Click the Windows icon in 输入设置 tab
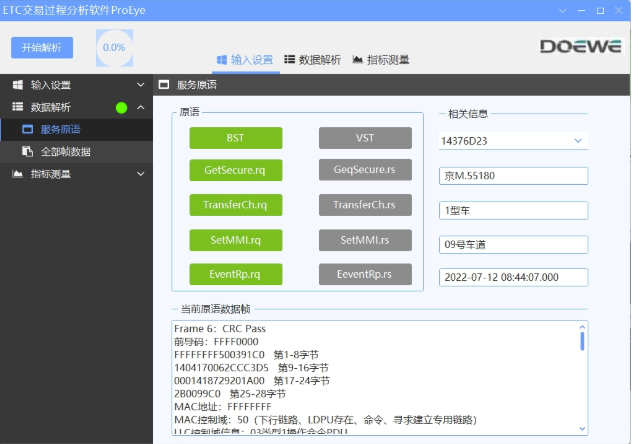 point(222,60)
